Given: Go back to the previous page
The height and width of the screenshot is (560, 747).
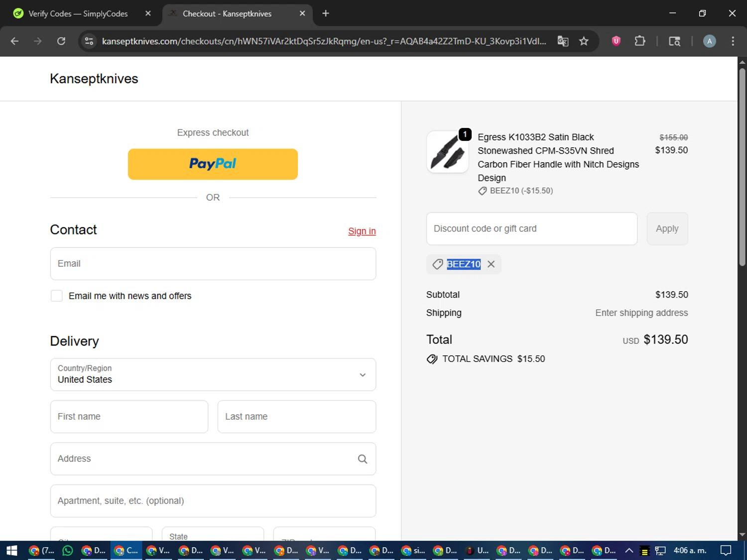Looking at the screenshot, I should [14, 41].
